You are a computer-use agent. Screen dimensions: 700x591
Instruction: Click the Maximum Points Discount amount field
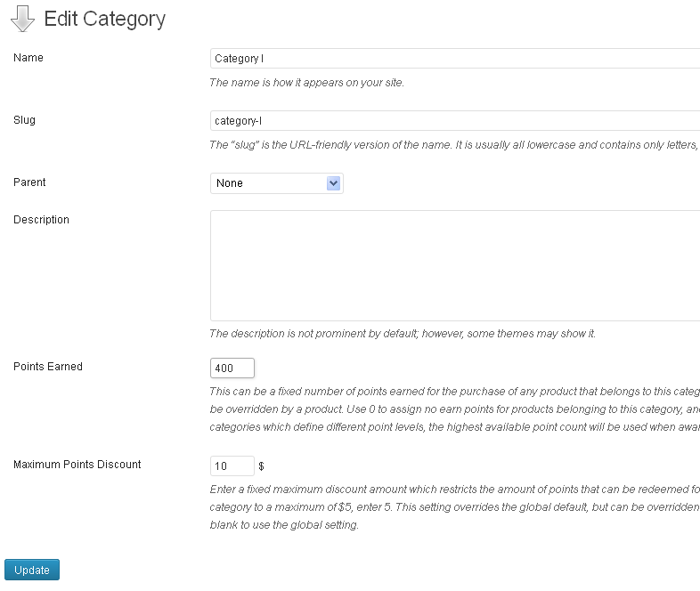point(232,466)
